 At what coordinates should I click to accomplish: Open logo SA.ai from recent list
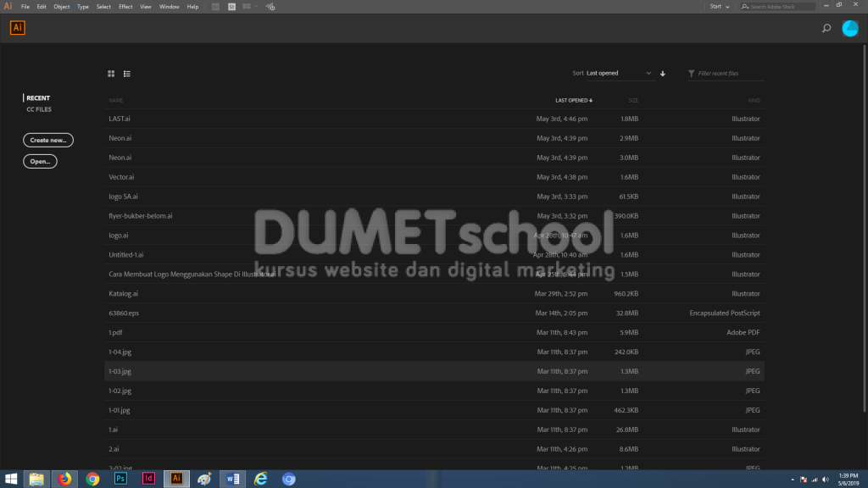(x=434, y=197)
